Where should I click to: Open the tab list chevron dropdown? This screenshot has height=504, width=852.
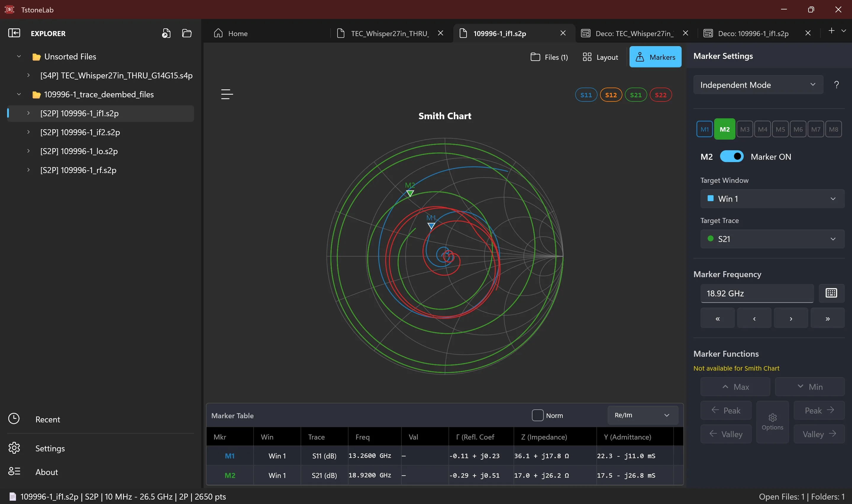pos(843,30)
